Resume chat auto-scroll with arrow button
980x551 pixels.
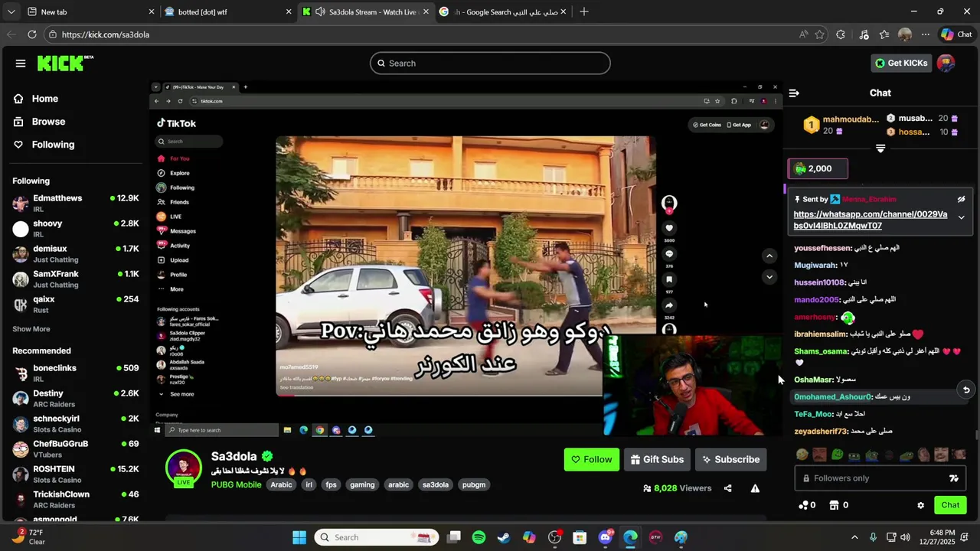[966, 390]
